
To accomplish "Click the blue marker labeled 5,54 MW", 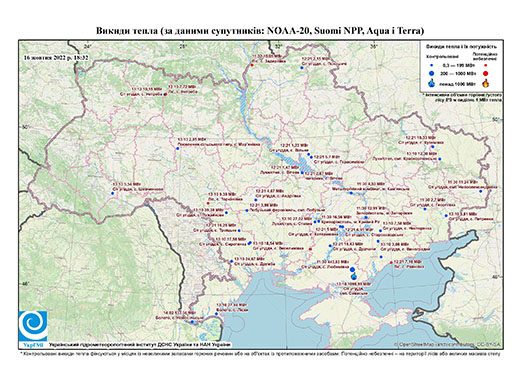I will (113, 193).
